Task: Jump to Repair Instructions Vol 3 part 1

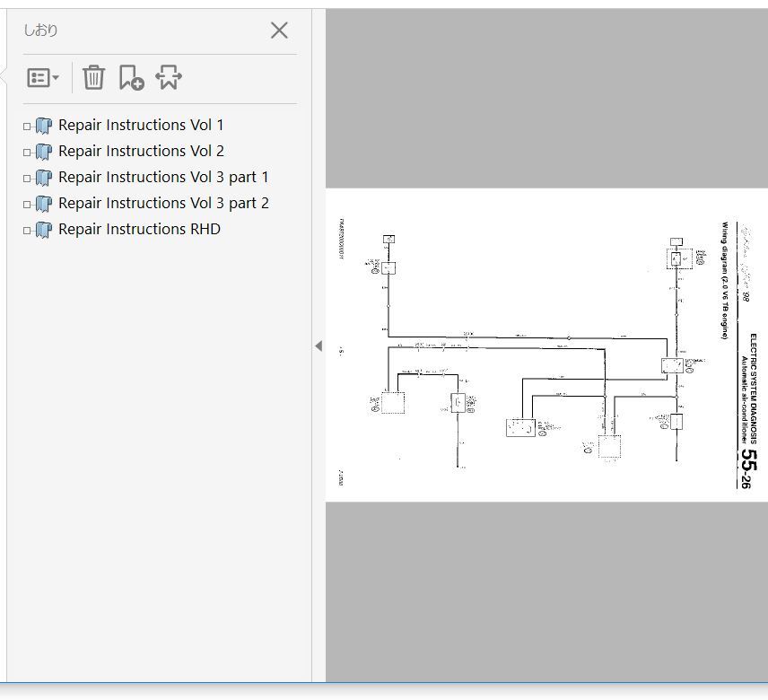Action: click(x=163, y=178)
